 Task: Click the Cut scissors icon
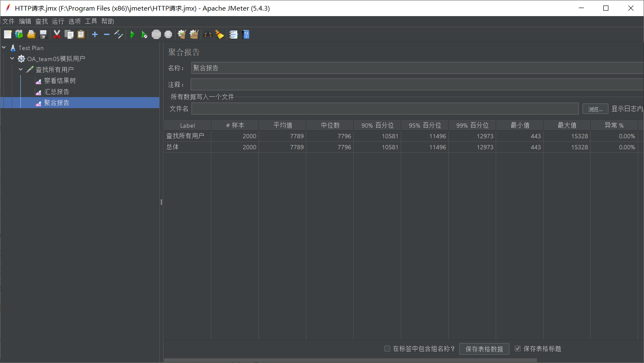click(x=57, y=34)
